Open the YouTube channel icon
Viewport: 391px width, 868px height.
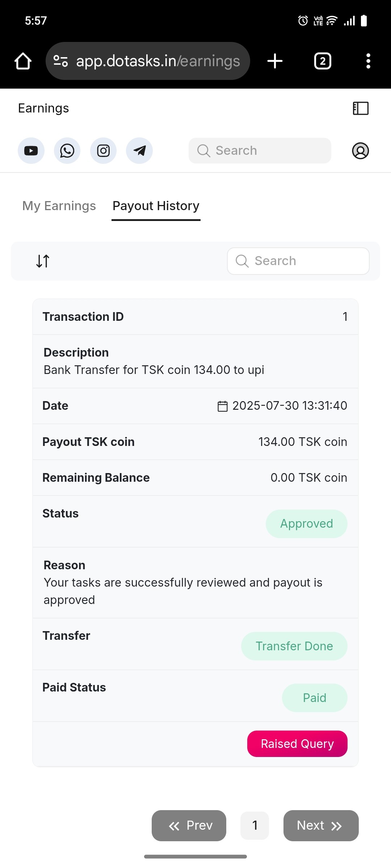(31, 150)
